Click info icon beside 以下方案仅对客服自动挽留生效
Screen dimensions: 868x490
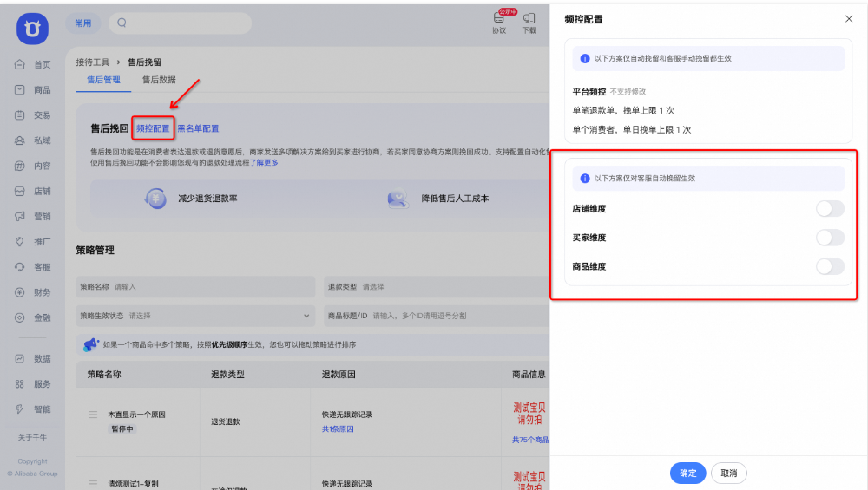click(x=584, y=178)
